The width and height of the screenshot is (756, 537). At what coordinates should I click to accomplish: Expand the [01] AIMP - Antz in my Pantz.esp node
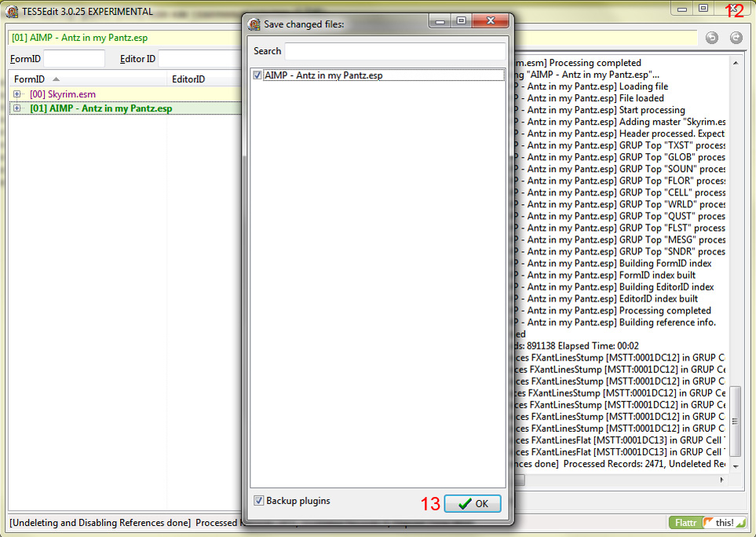16,108
